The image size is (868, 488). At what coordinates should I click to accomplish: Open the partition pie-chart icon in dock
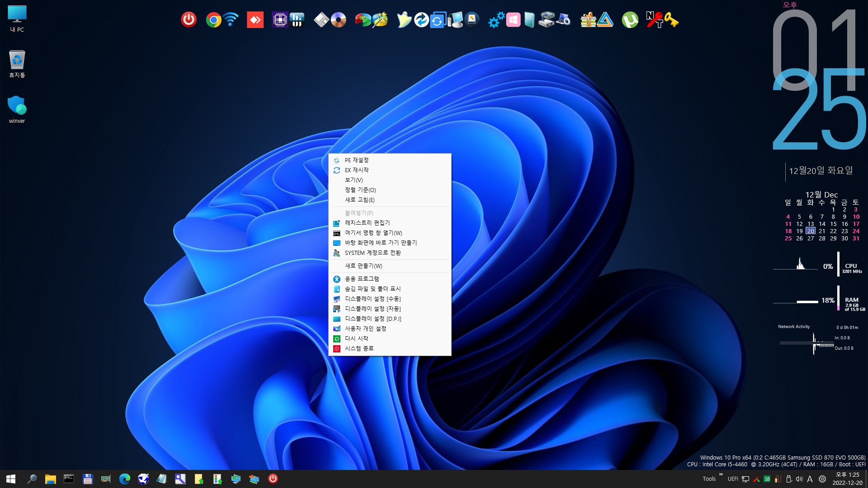(363, 20)
